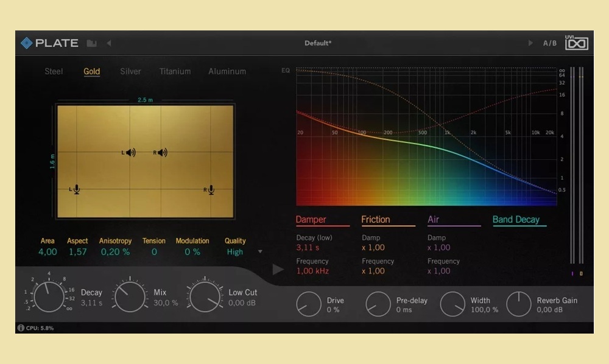Image resolution: width=609 pixels, height=364 pixels.
Task: Open the preset folder icon
Action: 92,43
